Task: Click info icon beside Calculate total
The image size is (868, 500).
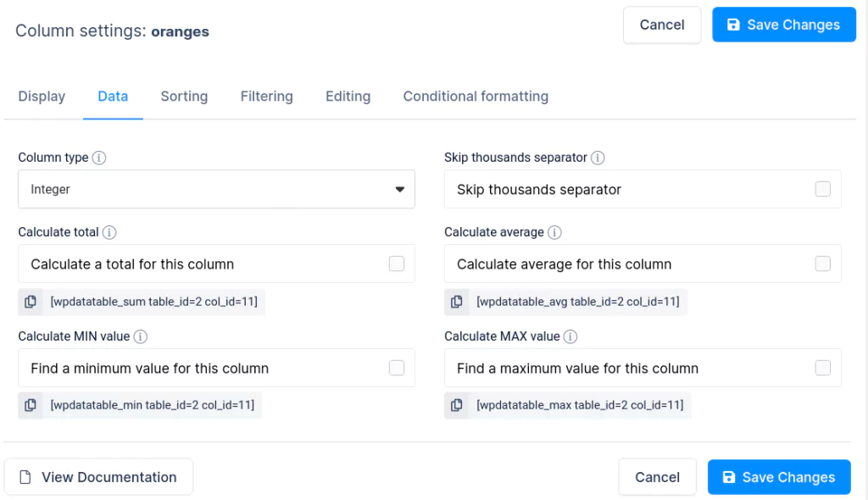Action: (109, 232)
